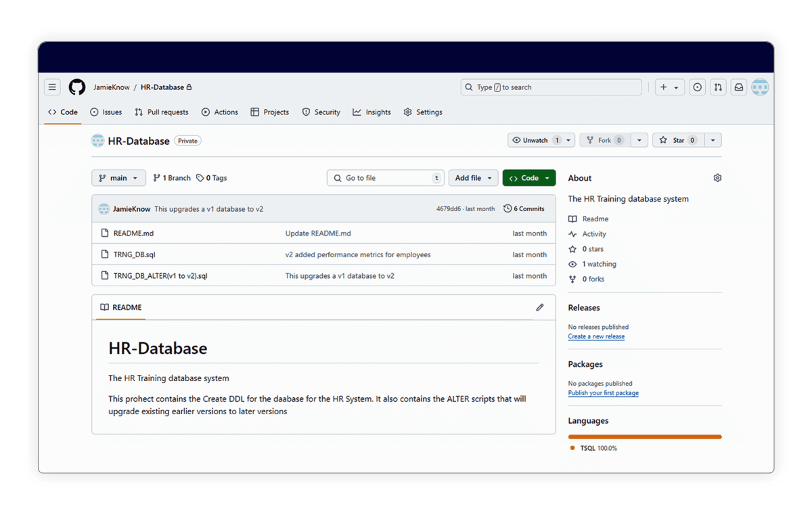Image resolution: width=812 pixels, height=517 pixels.
Task: Edit README with the pencil icon
Action: click(540, 307)
